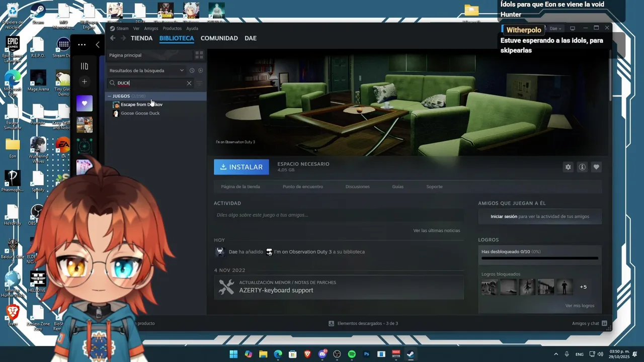The height and width of the screenshot is (362, 644).
Task: Select Escape from Duckov in list
Action: click(156, 105)
